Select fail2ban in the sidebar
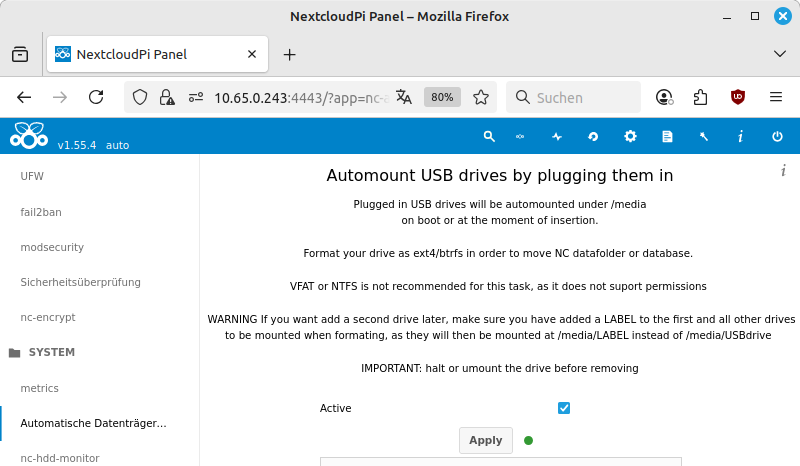 [41, 212]
